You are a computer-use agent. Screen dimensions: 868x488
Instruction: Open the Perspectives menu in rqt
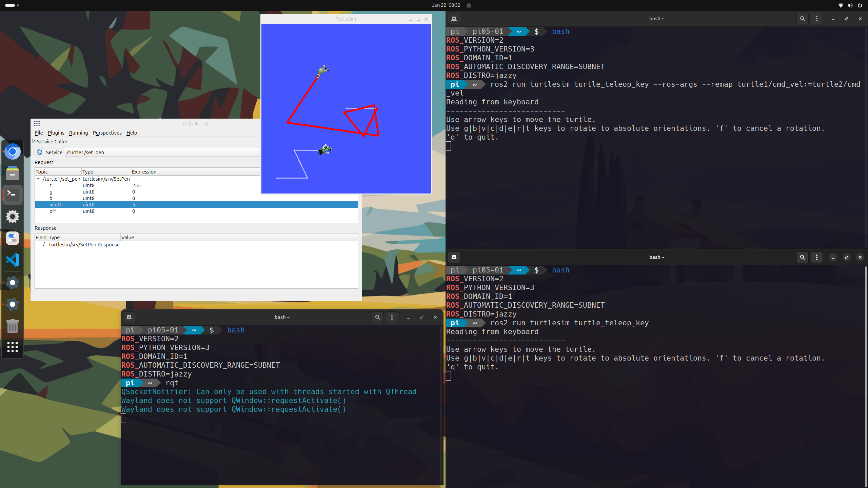(x=107, y=133)
